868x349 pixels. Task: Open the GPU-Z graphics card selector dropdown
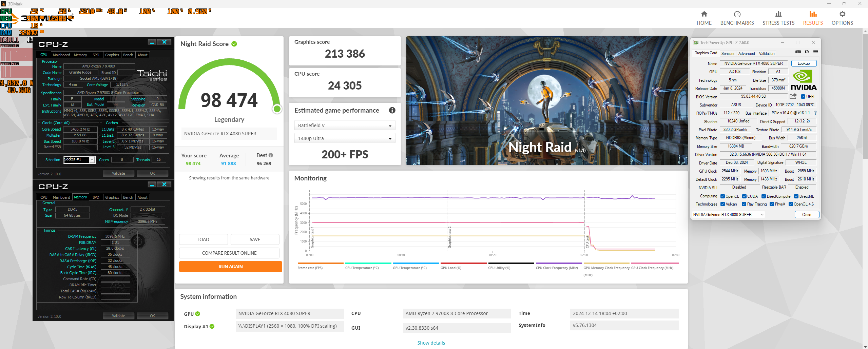(728, 215)
